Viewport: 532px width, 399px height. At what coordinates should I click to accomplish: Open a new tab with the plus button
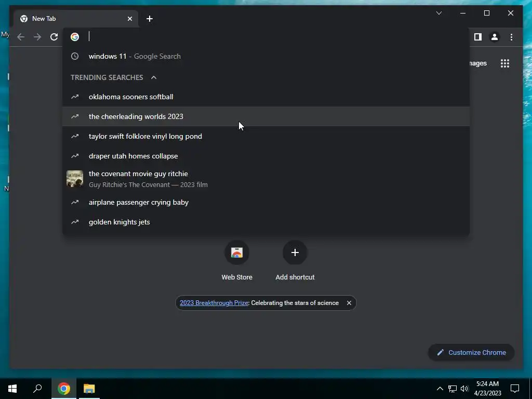[150, 19]
